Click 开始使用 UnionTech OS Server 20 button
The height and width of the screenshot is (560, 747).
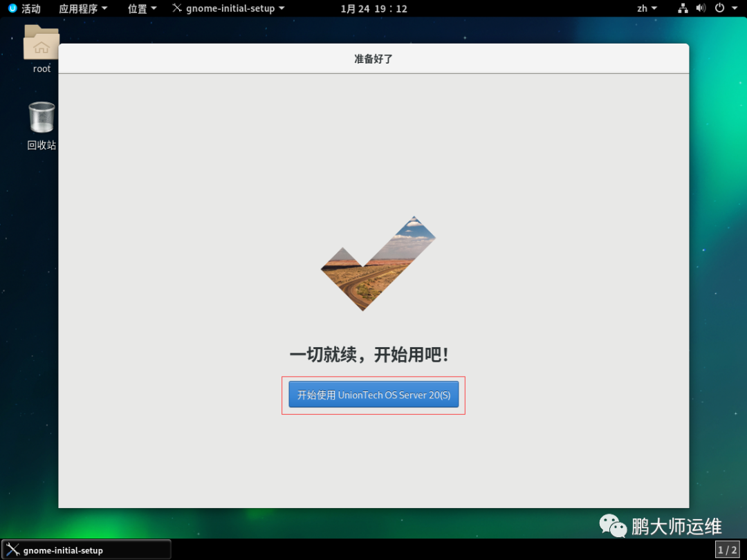click(373, 394)
